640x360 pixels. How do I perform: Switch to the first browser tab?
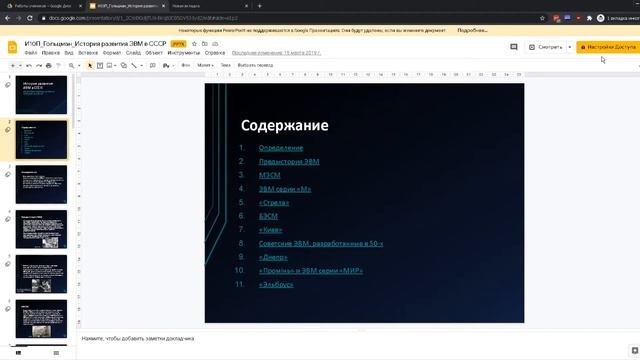[44, 6]
